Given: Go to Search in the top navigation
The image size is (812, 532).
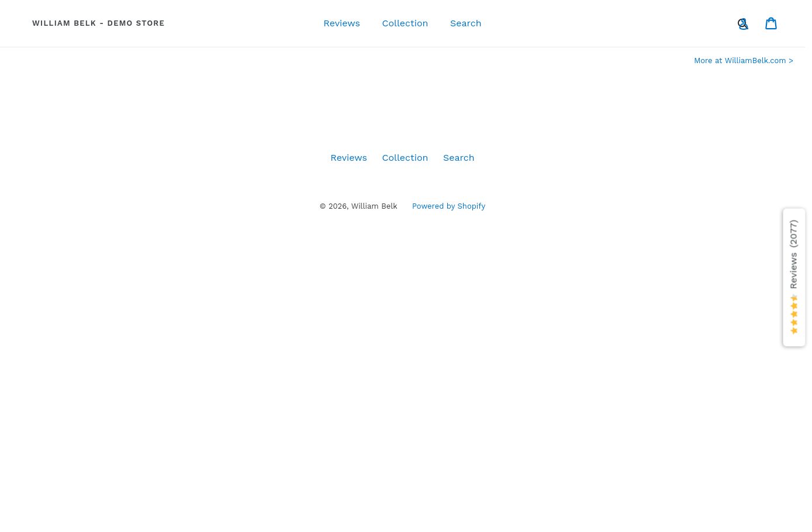Looking at the screenshot, I should pyautogui.click(x=465, y=23).
